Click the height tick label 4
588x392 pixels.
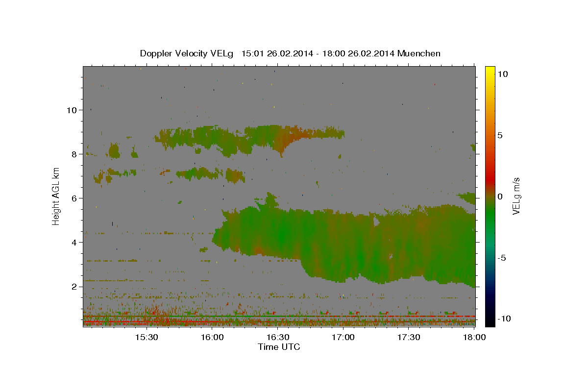point(74,242)
